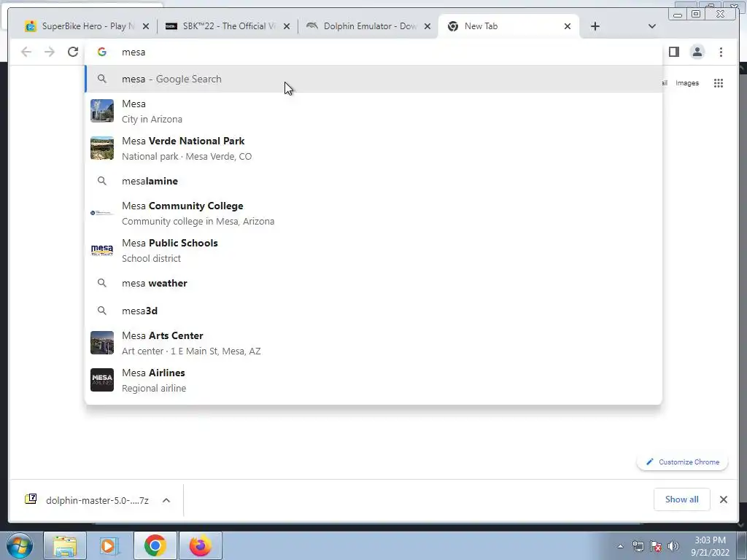Click the Google icon in address bar
This screenshot has width=747, height=560.
click(x=102, y=52)
